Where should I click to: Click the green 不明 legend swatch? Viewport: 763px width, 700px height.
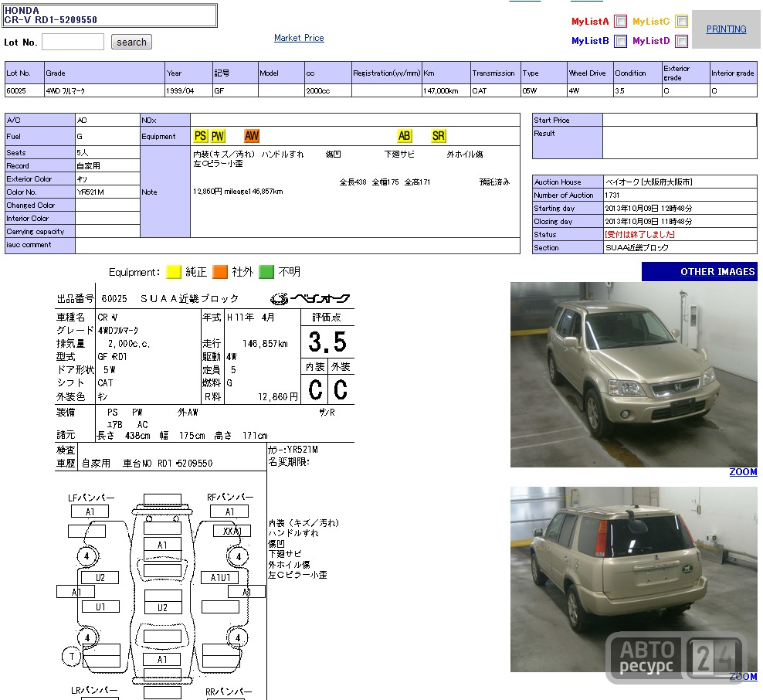pyautogui.click(x=266, y=272)
